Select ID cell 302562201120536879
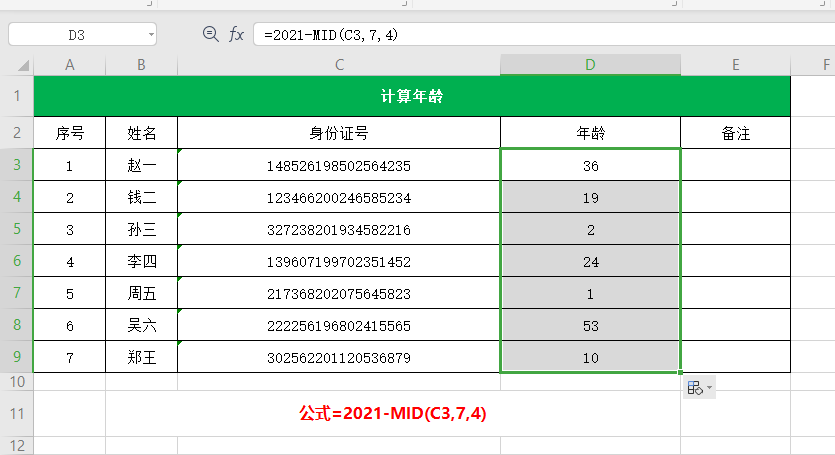The image size is (835, 455). coord(339,357)
